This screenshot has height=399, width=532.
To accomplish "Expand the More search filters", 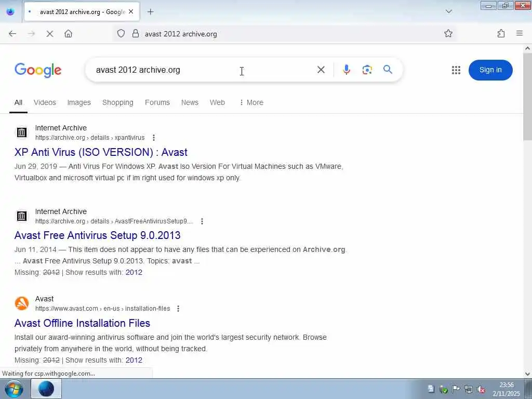I will (x=251, y=102).
